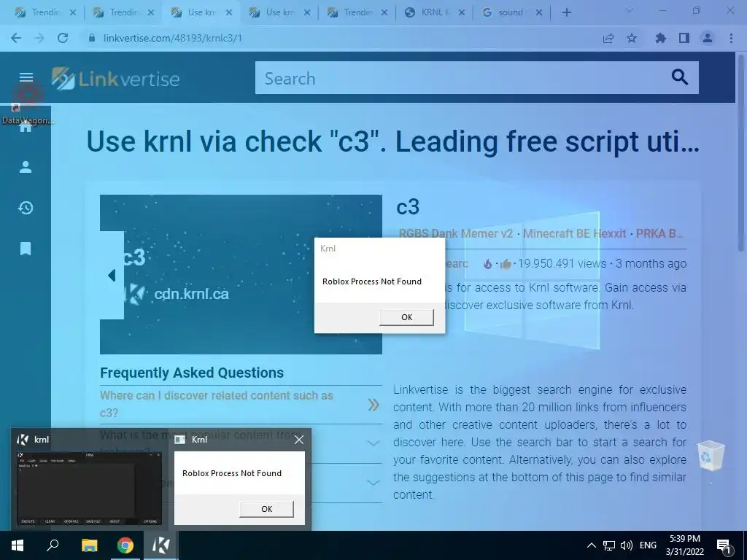The height and width of the screenshot is (560, 747).
Task: Open the history sidebar icon
Action: point(26,208)
